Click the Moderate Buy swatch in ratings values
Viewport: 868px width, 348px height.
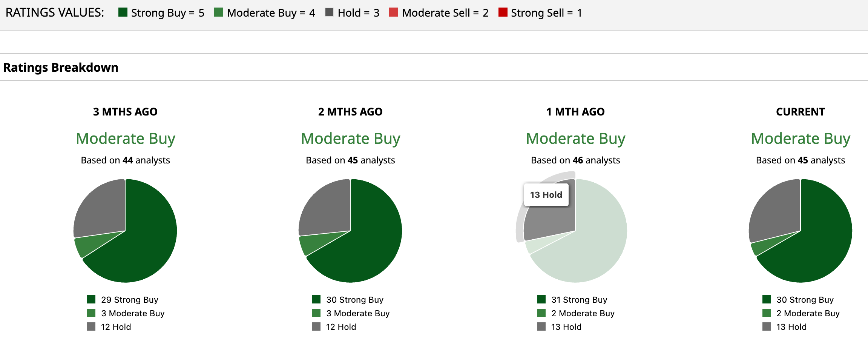218,12
